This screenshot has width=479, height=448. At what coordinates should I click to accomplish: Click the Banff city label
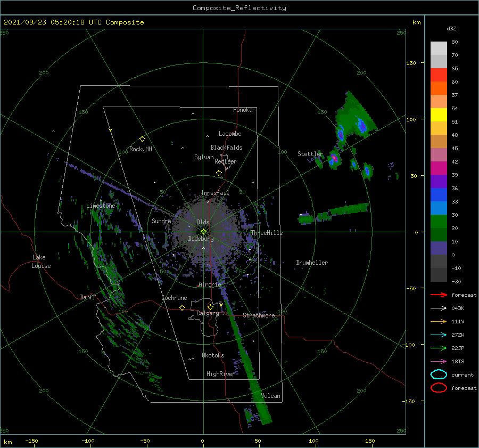(x=88, y=297)
